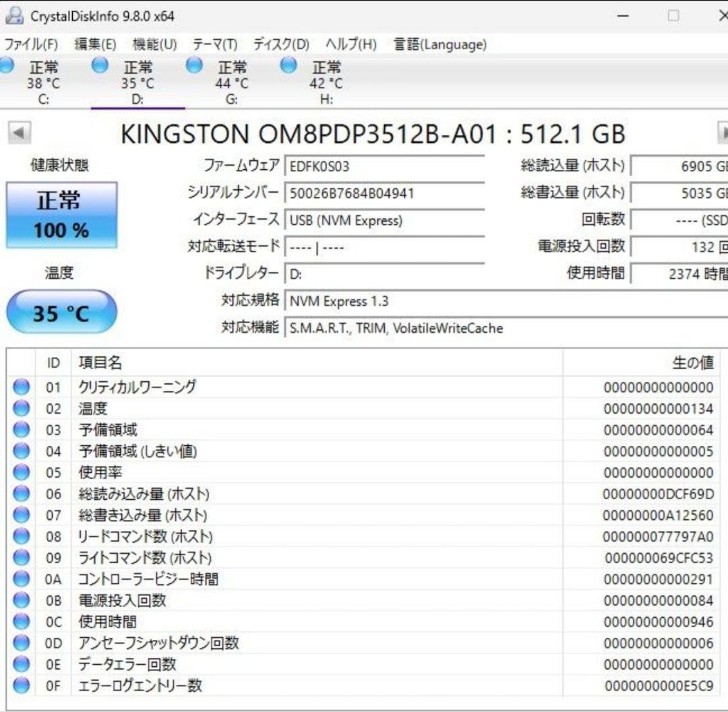Click the ID column header
This screenshot has width=728, height=712.
(x=53, y=362)
